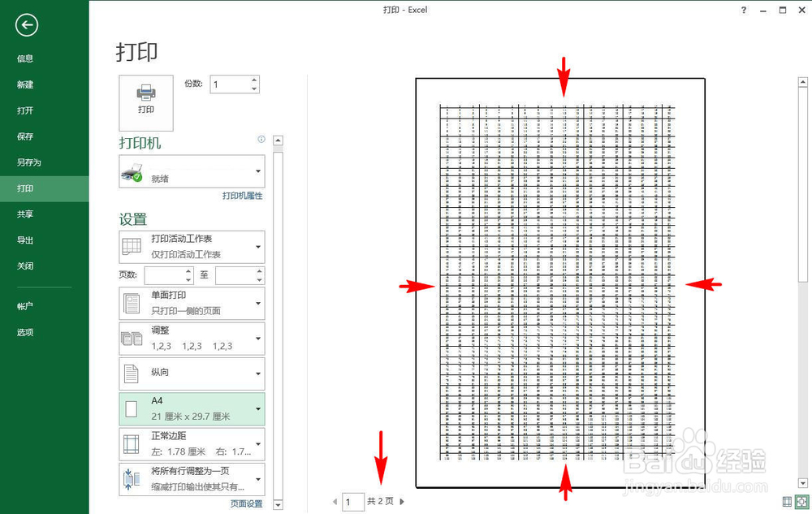Toggle zoom-to-page in the bottom corner
The image size is (812, 514).
point(800,502)
